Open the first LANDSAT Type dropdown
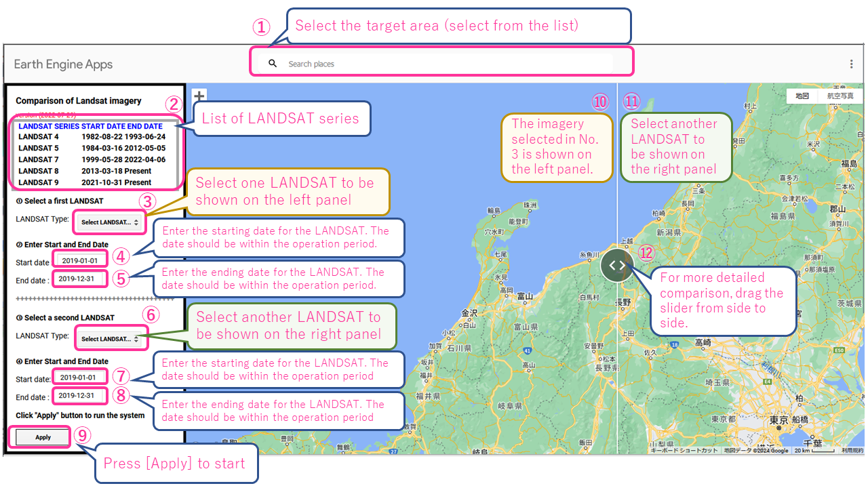 [x=110, y=222]
